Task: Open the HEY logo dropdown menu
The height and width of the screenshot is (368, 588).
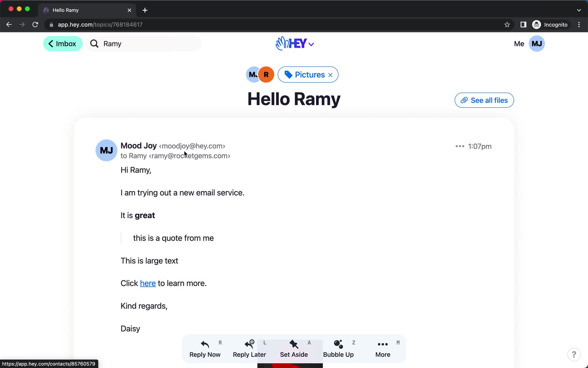Action: pyautogui.click(x=295, y=44)
